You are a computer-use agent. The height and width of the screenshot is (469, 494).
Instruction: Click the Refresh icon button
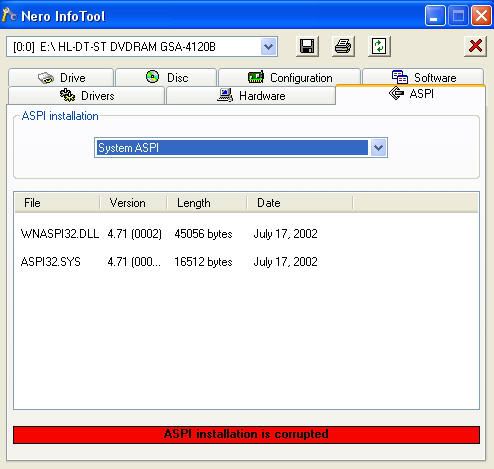point(379,46)
